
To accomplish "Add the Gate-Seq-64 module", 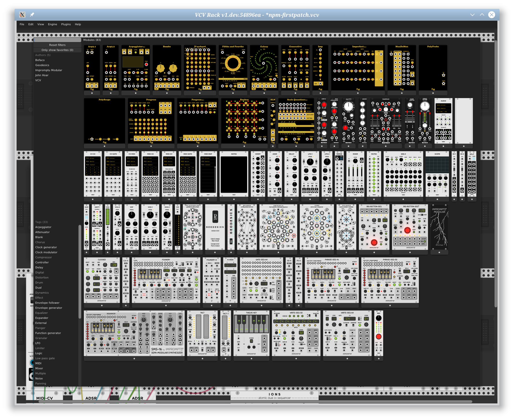I will pyautogui.click(x=262, y=280).
